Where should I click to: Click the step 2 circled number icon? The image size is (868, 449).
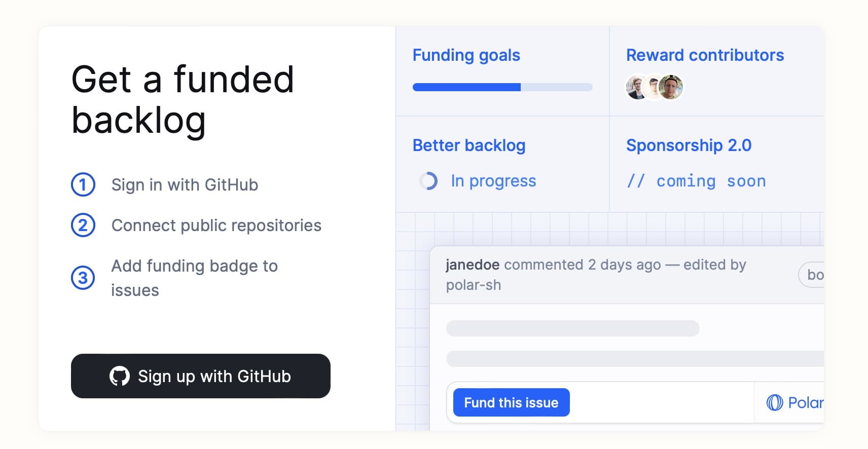83,225
